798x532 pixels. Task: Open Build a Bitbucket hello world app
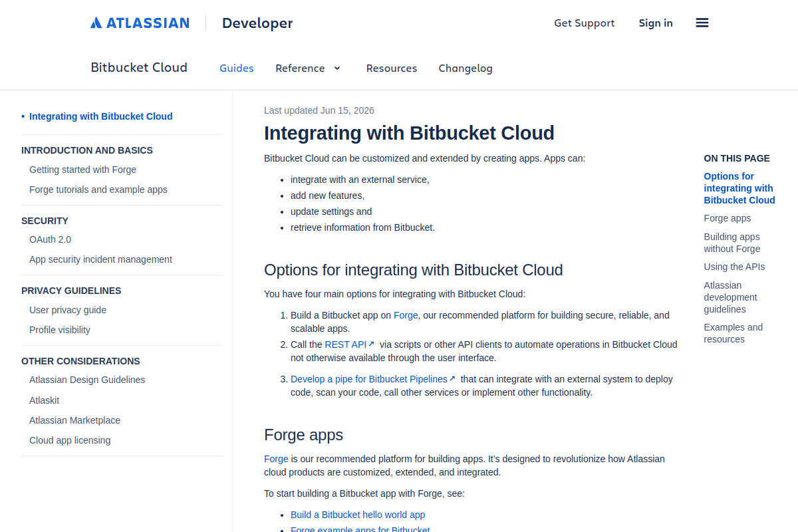coord(358,515)
